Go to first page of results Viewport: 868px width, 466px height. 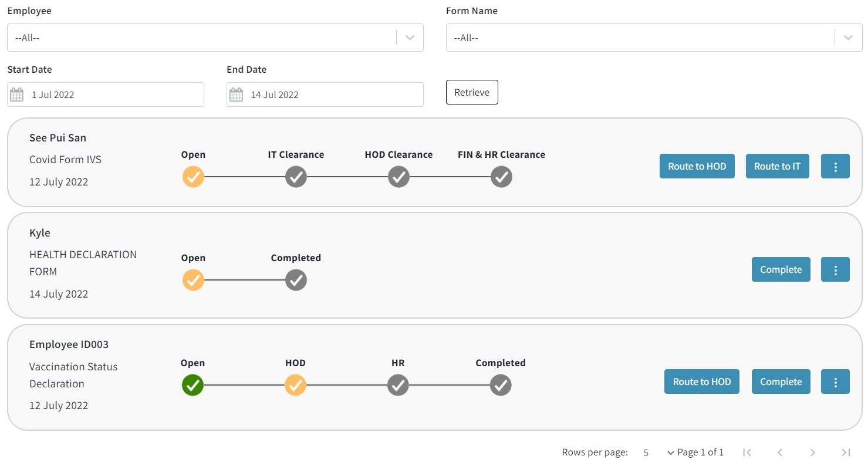pyautogui.click(x=747, y=452)
